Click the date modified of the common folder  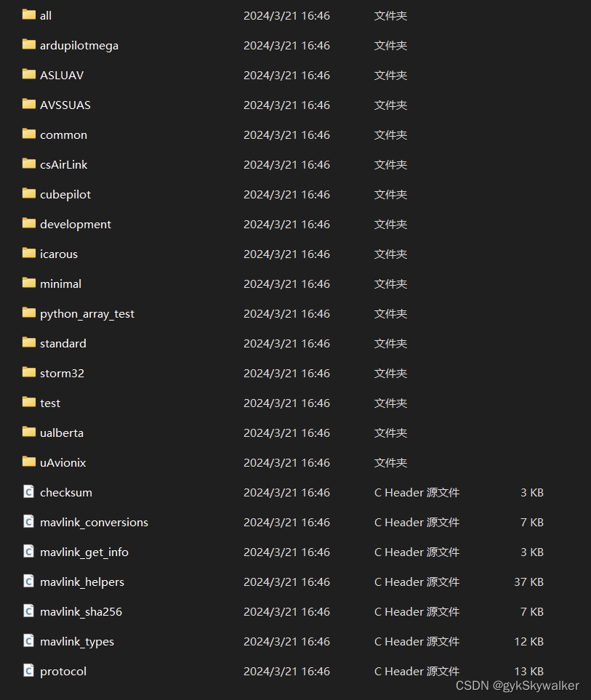point(286,134)
